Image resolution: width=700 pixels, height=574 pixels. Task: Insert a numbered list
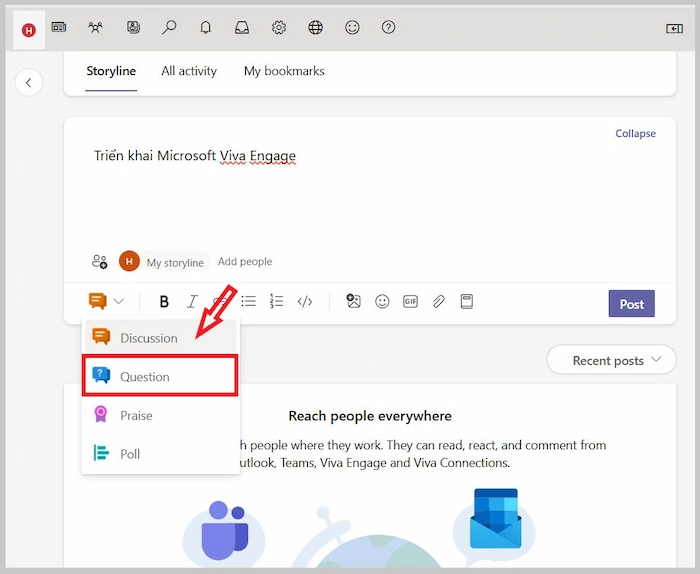[276, 301]
